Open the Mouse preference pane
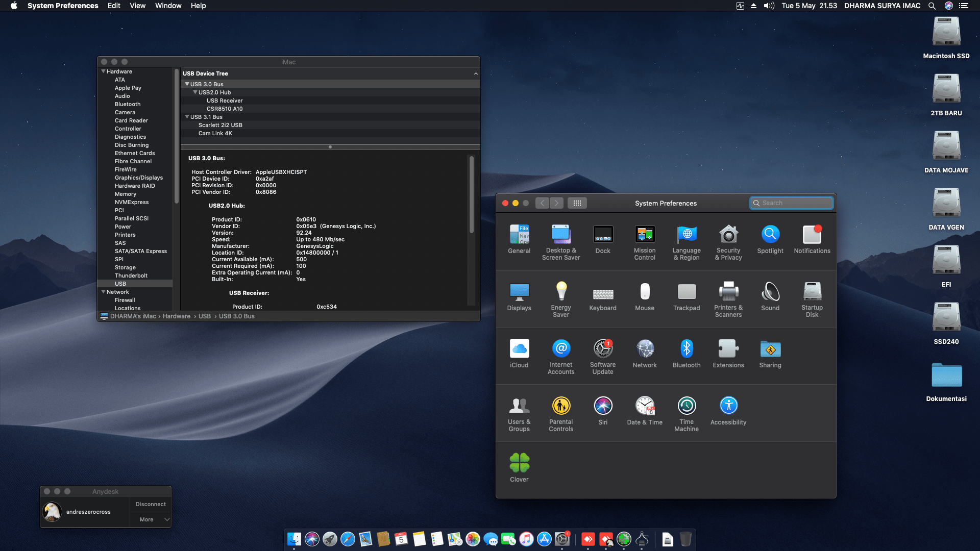 (x=645, y=296)
